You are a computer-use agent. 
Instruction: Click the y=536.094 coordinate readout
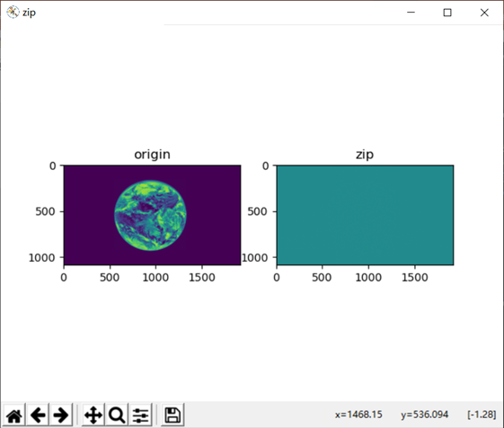point(425,415)
